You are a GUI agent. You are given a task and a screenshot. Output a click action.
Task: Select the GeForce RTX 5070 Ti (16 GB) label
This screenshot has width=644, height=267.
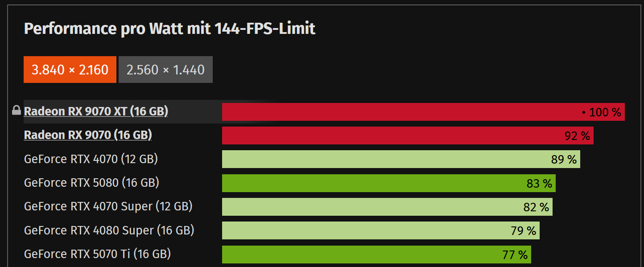point(98,254)
